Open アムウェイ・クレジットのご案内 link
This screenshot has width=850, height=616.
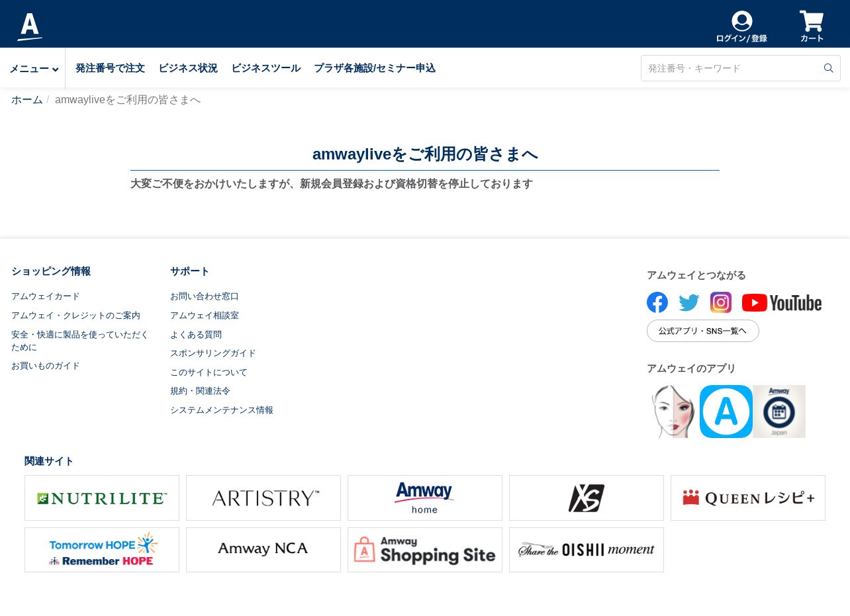(75, 316)
